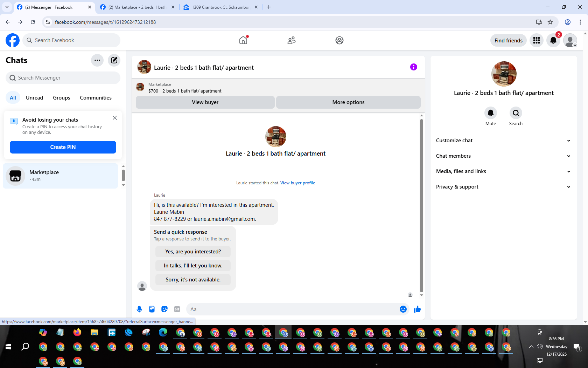
Task: Open the Groups circle icon in top navigation
Action: click(x=339, y=40)
